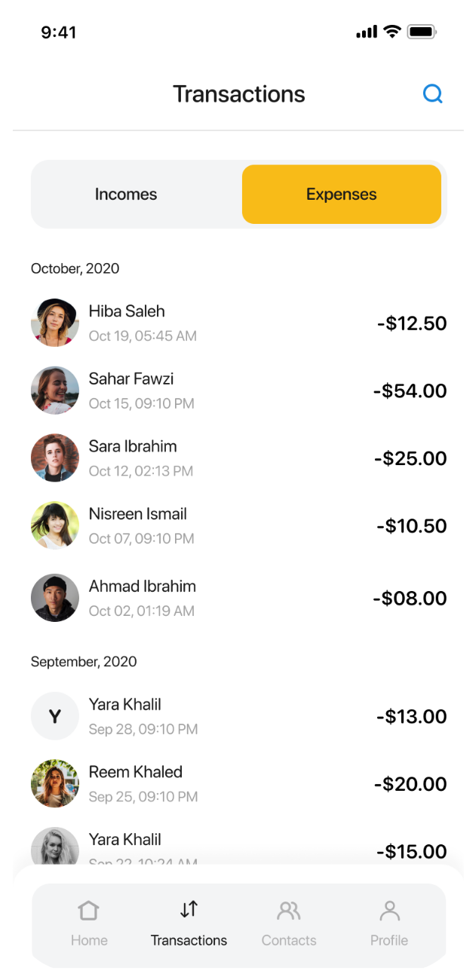Go to the Profile person icon
Viewport: 476px width, 980px height.
389,910
